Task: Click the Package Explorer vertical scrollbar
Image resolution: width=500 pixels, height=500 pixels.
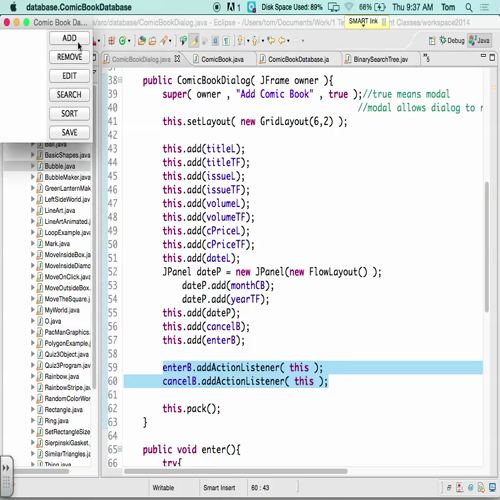Action: 94,237
